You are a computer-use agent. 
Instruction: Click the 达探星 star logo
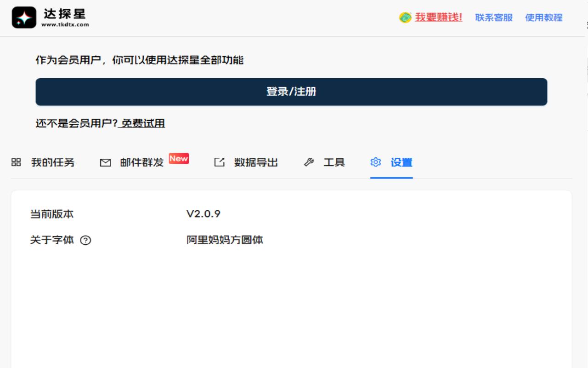point(24,17)
